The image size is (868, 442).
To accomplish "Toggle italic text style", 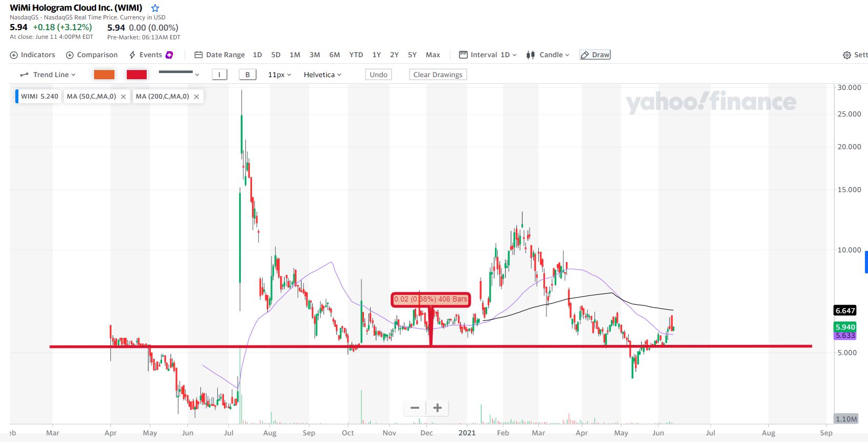I will (x=219, y=75).
